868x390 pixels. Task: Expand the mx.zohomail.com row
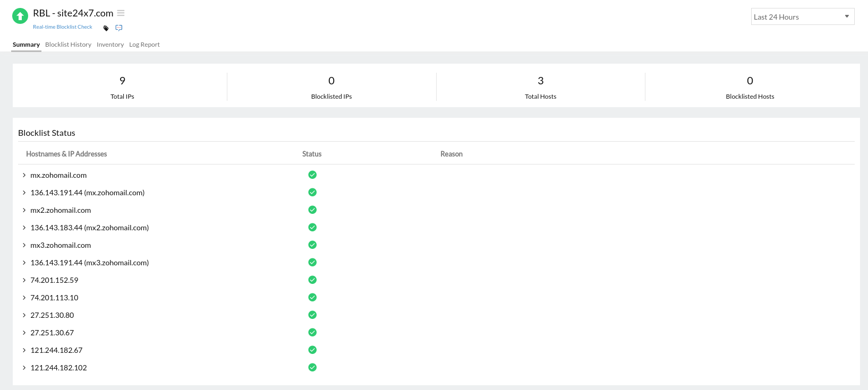tap(24, 175)
